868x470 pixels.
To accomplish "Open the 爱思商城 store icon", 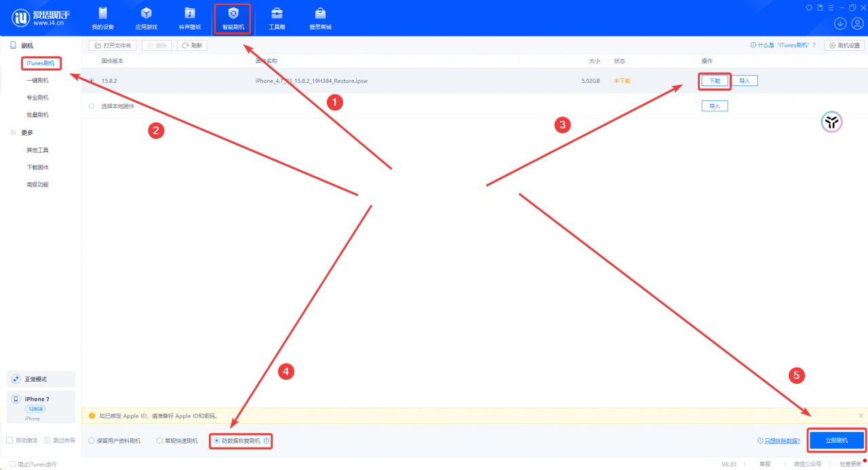I will point(320,18).
